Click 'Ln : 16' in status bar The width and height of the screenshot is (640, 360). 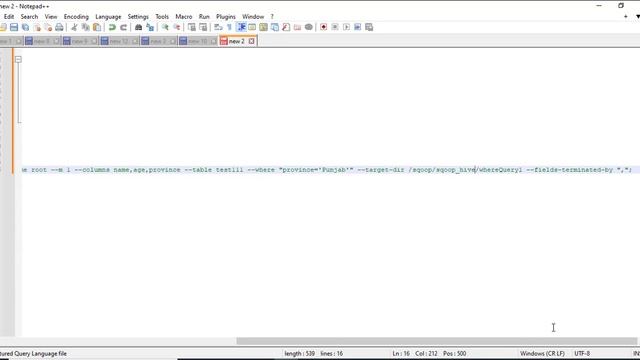coord(401,353)
